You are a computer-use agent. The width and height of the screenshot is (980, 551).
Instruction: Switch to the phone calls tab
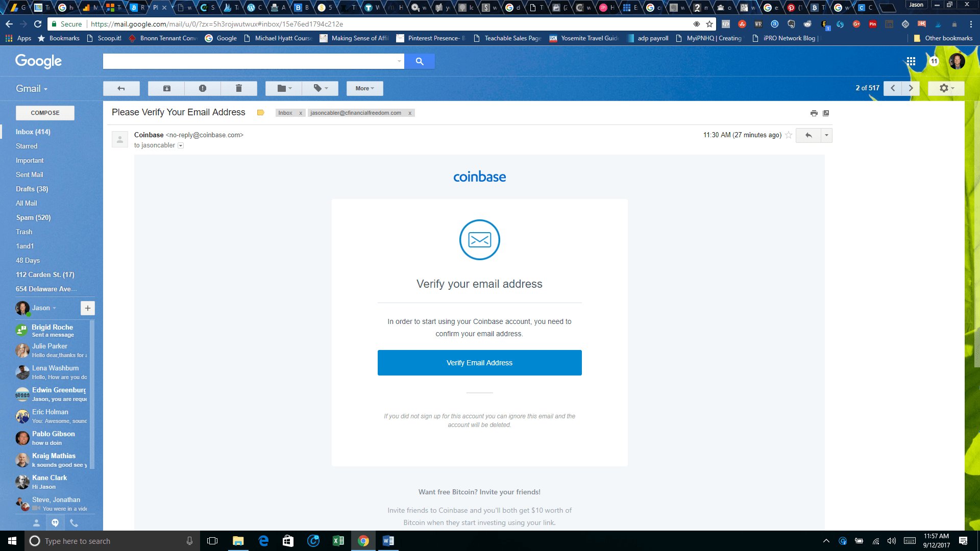pos(74,523)
